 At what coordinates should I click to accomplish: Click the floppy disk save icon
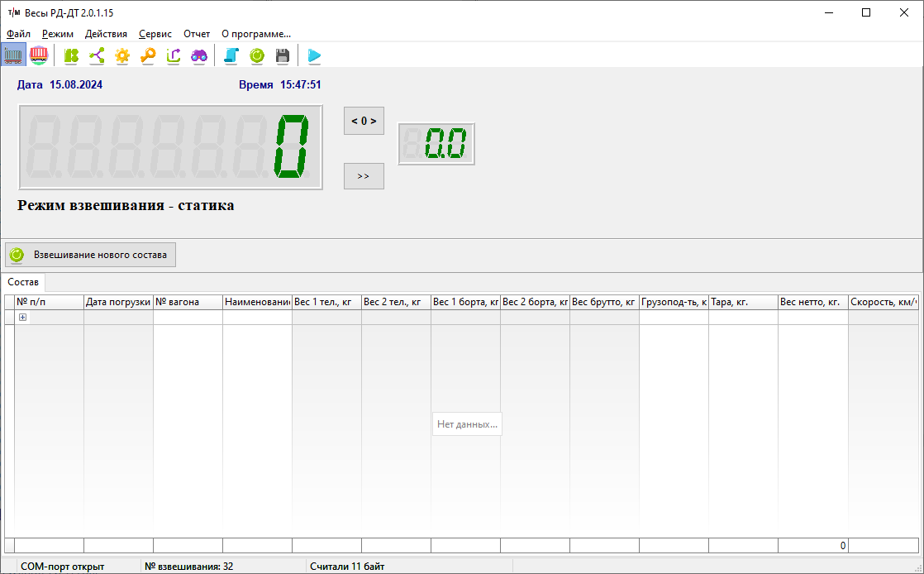pyautogui.click(x=283, y=55)
